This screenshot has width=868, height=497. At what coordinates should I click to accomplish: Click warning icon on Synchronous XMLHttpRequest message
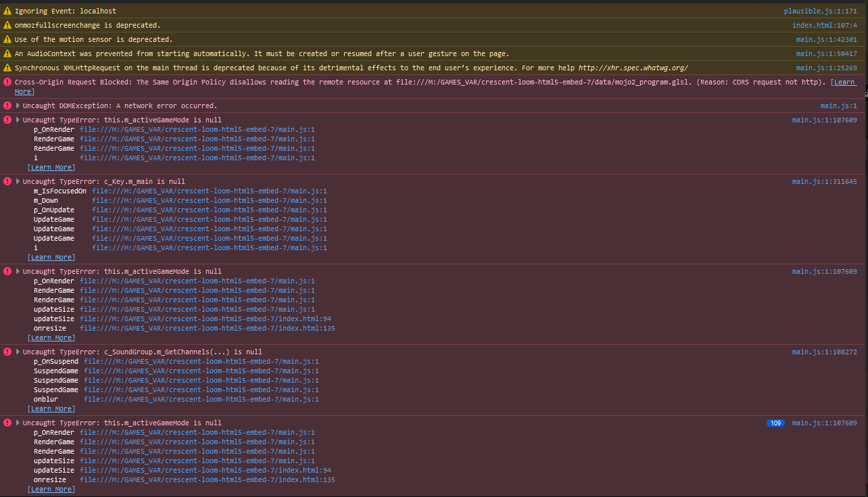(7, 68)
